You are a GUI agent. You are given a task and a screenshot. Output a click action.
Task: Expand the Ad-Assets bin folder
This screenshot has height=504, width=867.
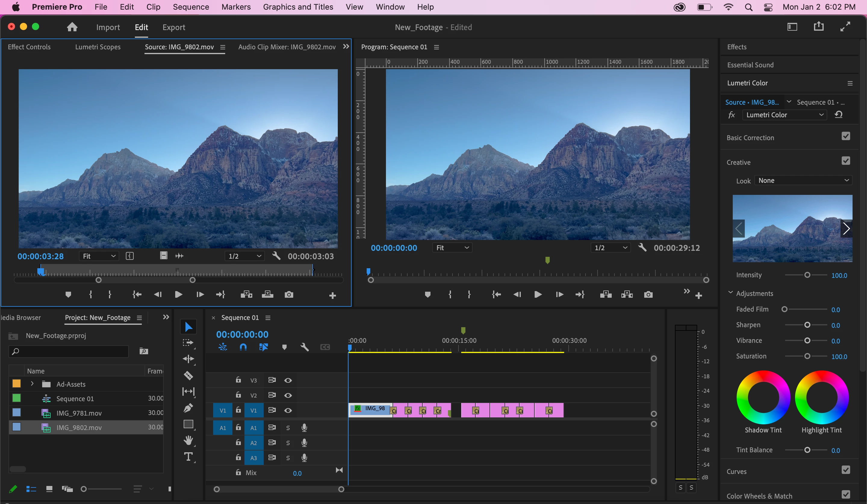pyautogui.click(x=32, y=384)
